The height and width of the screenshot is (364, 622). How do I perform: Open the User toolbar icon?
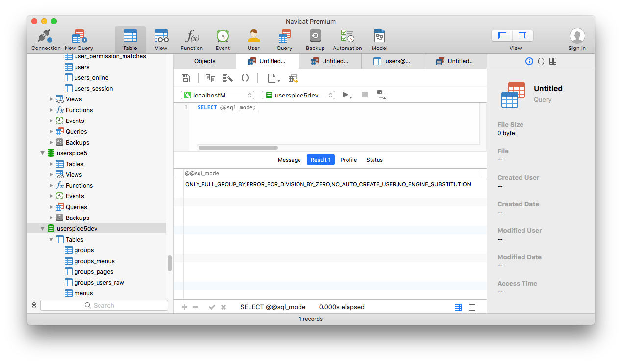coord(253,40)
